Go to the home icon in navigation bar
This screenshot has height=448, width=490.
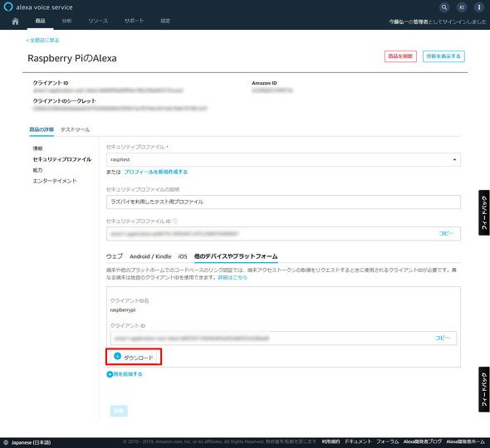[15, 21]
